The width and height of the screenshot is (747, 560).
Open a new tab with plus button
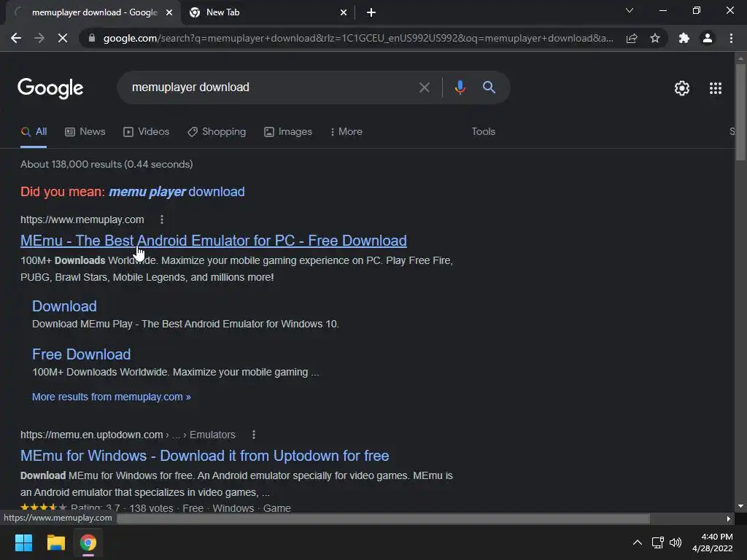371,12
